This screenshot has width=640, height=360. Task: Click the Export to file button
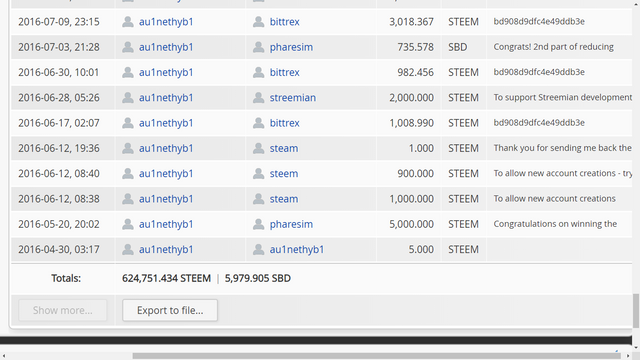click(x=170, y=310)
